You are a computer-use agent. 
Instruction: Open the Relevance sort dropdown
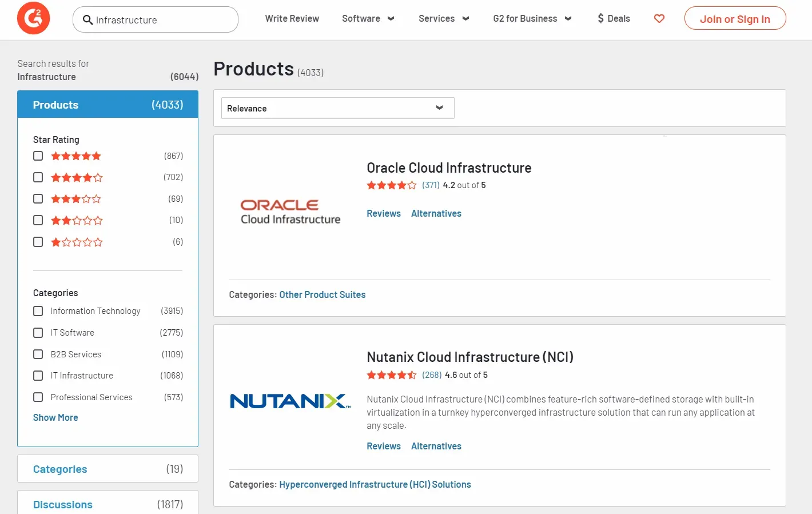(337, 107)
